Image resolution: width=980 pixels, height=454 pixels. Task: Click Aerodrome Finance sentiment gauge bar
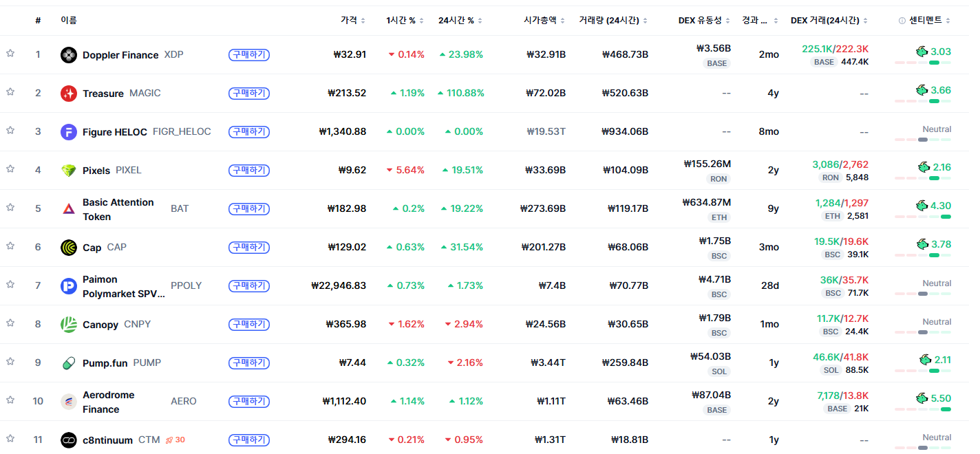coord(923,409)
